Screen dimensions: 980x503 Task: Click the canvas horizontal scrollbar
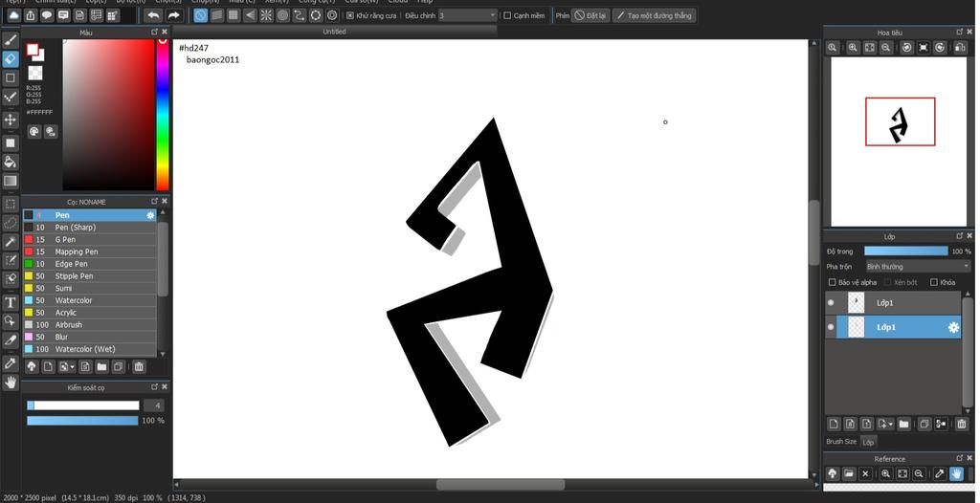[x=500, y=485]
